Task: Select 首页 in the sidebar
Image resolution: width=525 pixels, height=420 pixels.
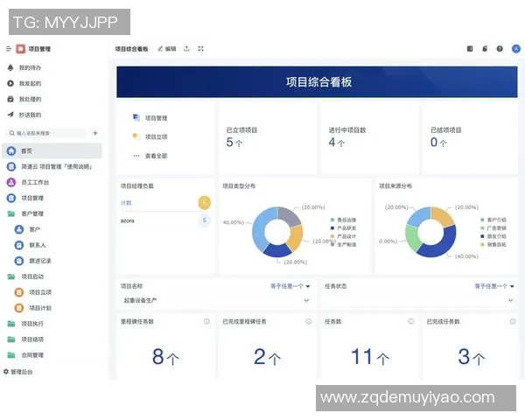Action: [52, 150]
